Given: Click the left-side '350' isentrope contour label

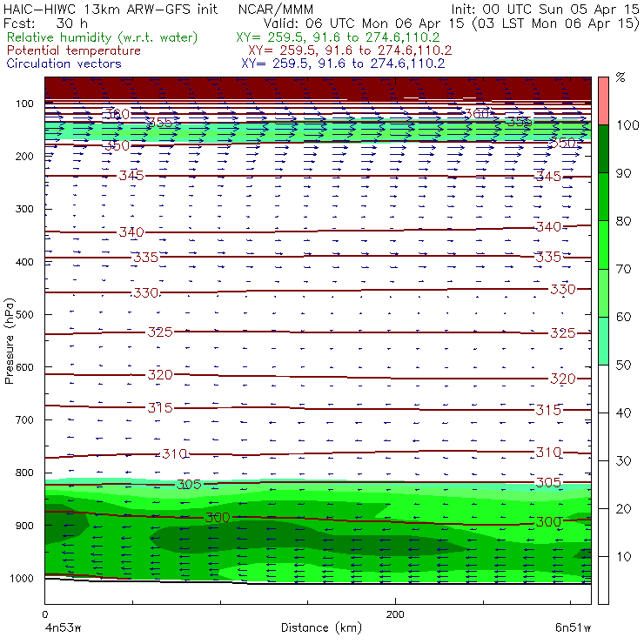Looking at the screenshot, I should [117, 145].
